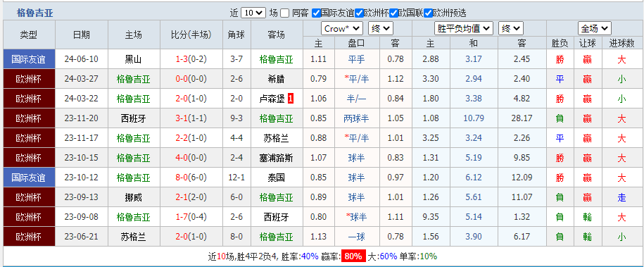Click the 28.17 away odds value
Screen dimensions: 644x267
(522, 118)
